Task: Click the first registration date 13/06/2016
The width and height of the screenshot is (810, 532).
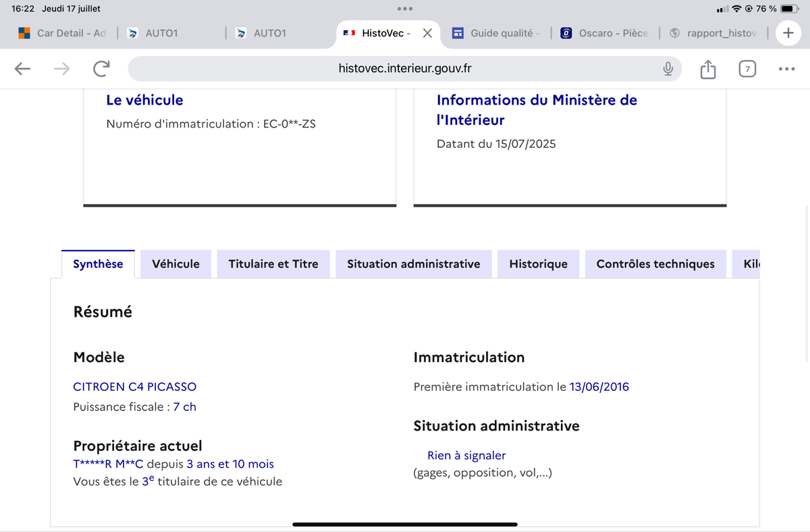Action: pyautogui.click(x=599, y=387)
